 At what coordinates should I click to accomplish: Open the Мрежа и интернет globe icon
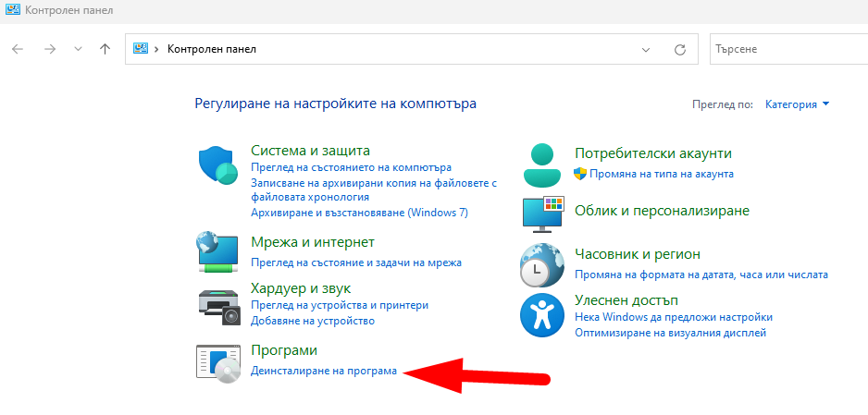(218, 252)
